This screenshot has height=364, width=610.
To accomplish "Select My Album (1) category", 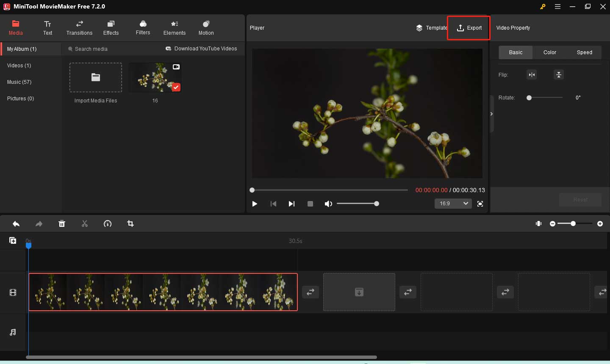I will coord(31,49).
